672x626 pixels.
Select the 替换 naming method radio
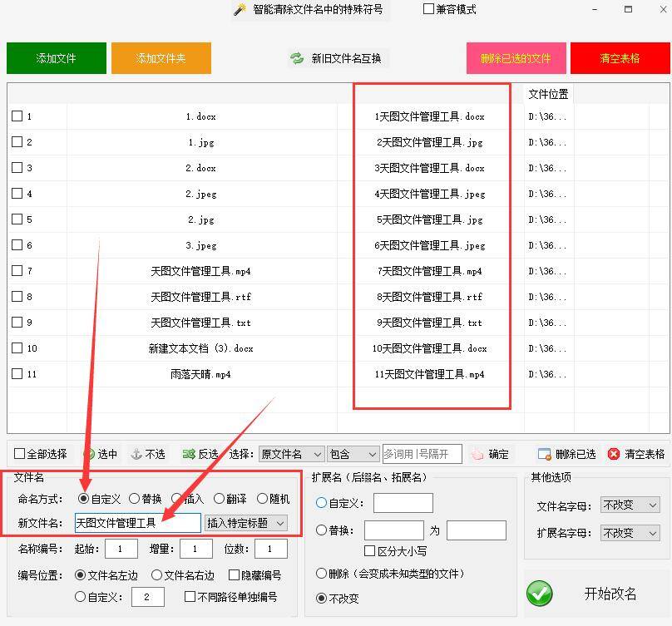coord(134,499)
